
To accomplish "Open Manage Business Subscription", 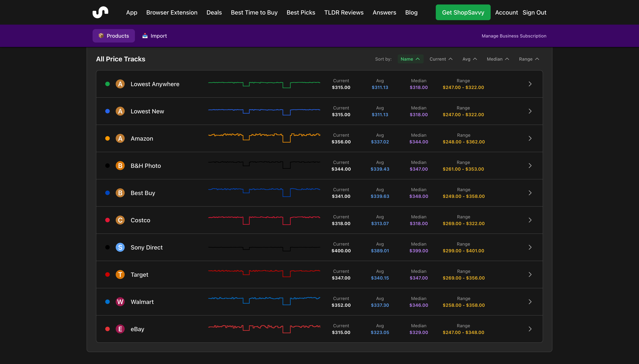I will coord(514,36).
